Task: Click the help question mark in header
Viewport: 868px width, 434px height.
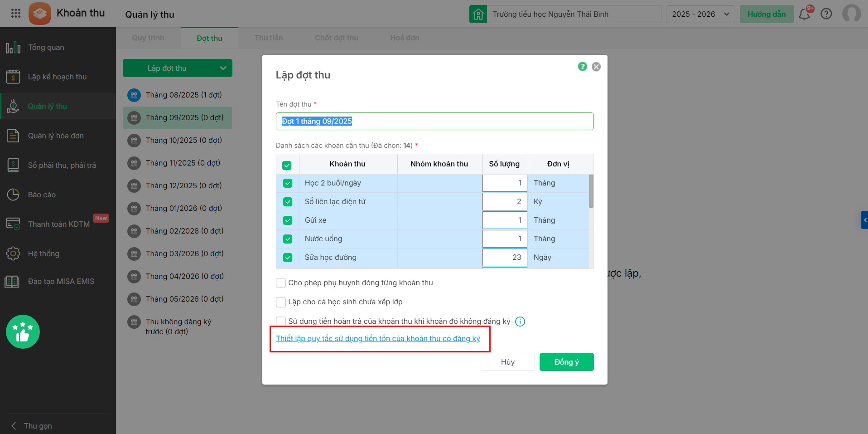Action: [x=826, y=14]
